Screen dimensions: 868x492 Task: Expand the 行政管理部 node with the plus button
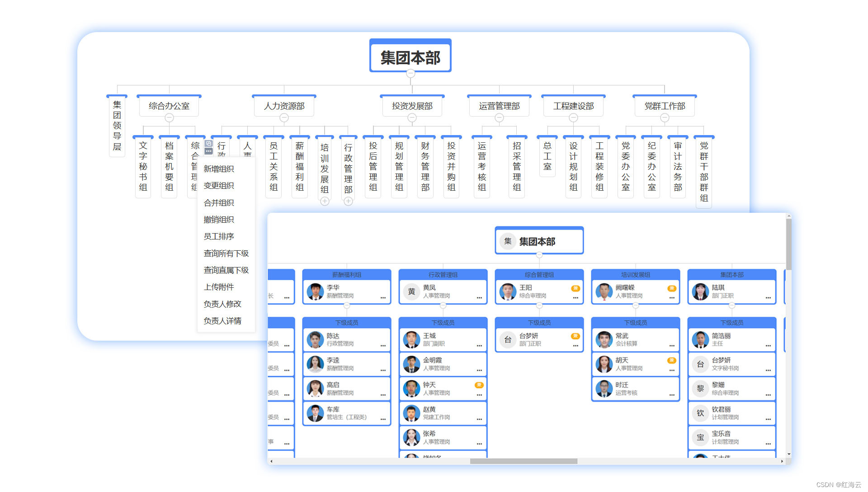(348, 201)
